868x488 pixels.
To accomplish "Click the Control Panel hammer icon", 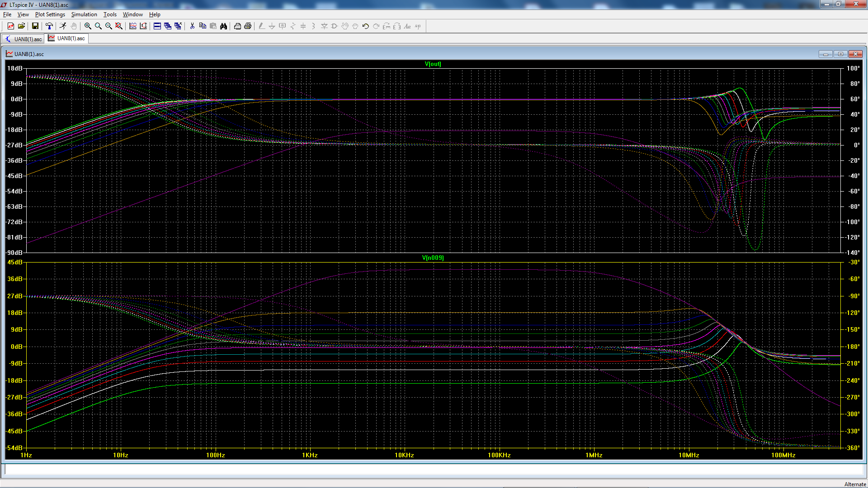I will pos(49,26).
